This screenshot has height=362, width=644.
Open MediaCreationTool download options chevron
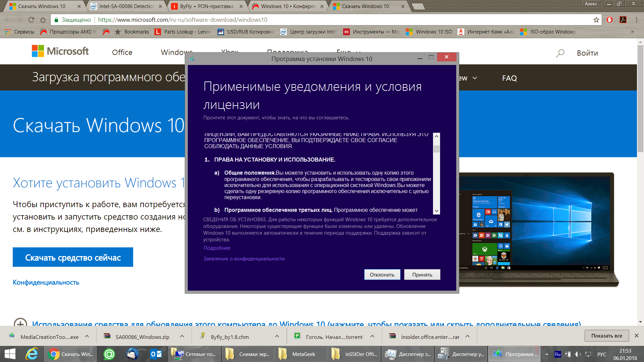(87, 336)
